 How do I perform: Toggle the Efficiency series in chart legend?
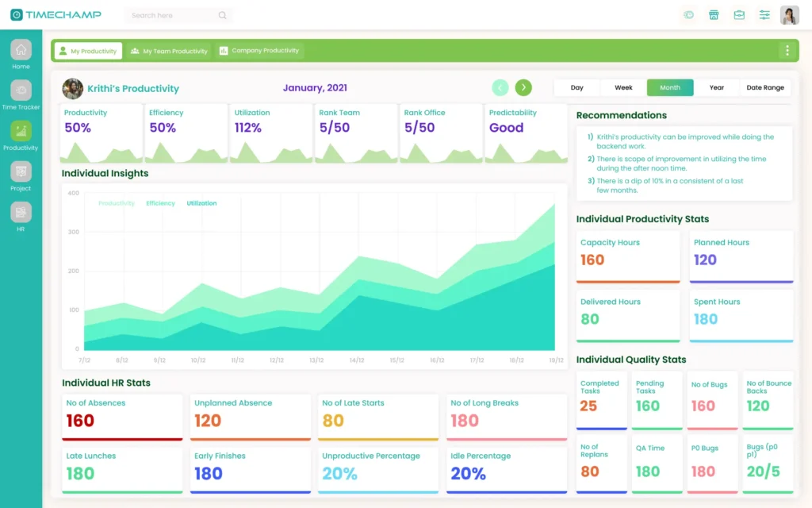(x=160, y=203)
